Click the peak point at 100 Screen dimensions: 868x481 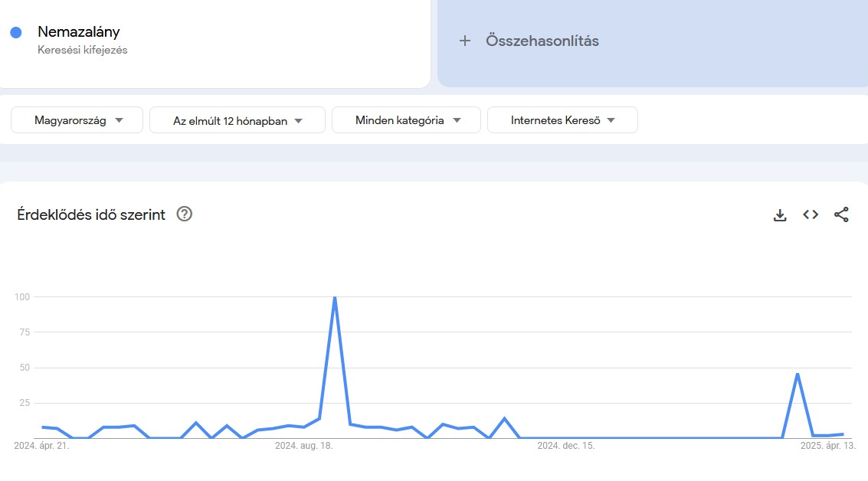335,297
